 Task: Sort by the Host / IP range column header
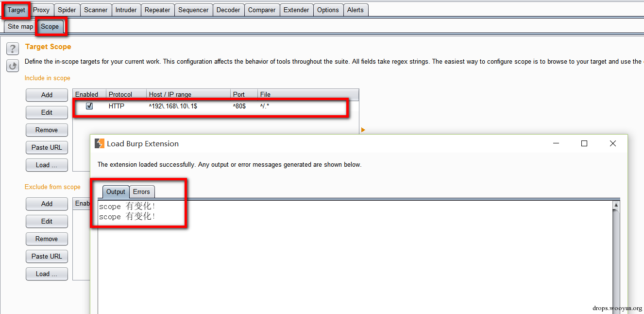[x=188, y=94]
